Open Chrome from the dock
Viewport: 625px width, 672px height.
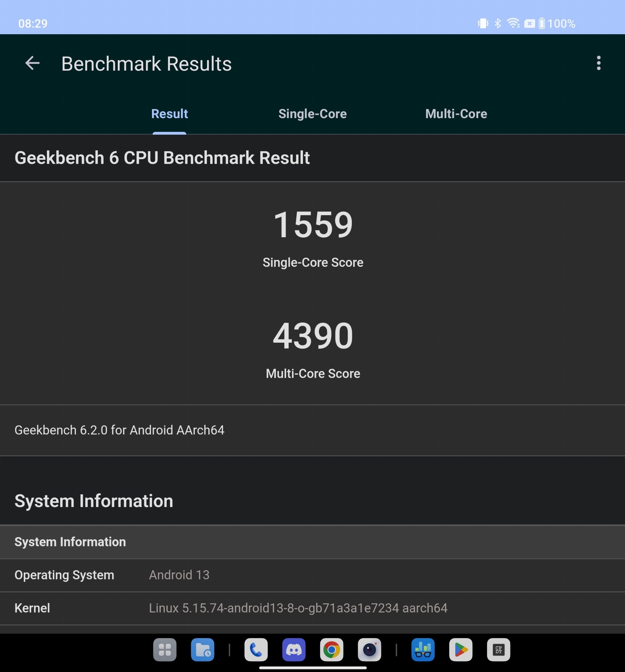332,650
